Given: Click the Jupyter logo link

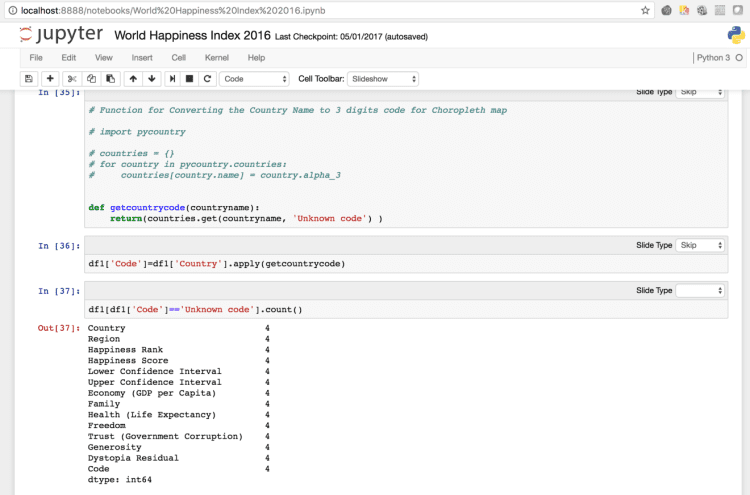Looking at the screenshot, I should click(61, 34).
